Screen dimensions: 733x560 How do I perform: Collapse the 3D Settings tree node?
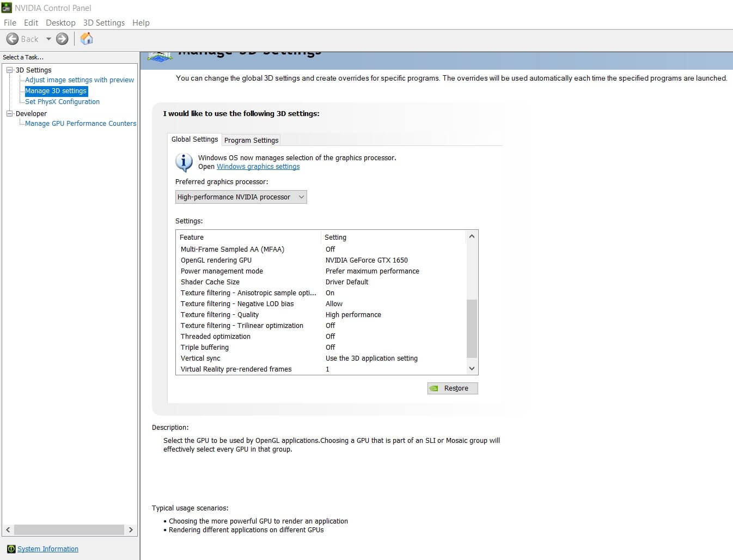[9, 70]
